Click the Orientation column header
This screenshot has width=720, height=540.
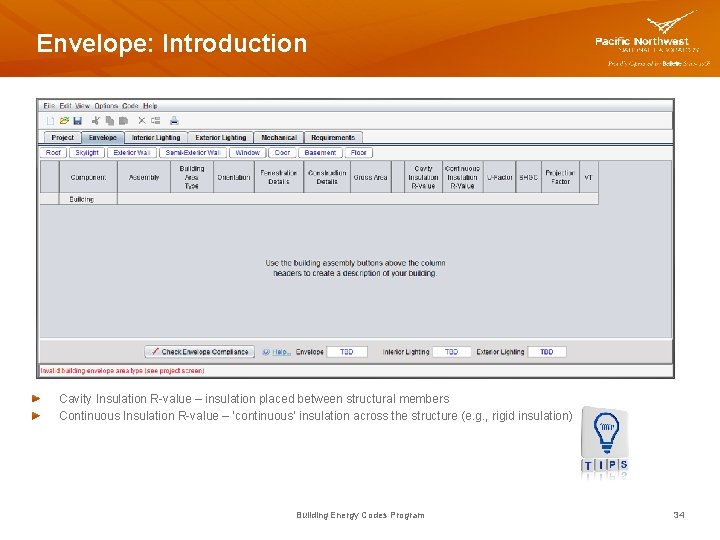click(234, 177)
